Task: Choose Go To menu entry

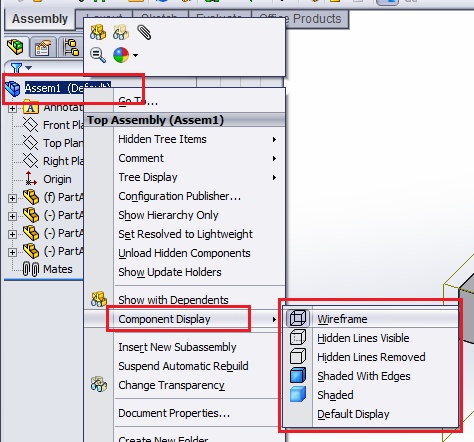Action: [x=199, y=101]
